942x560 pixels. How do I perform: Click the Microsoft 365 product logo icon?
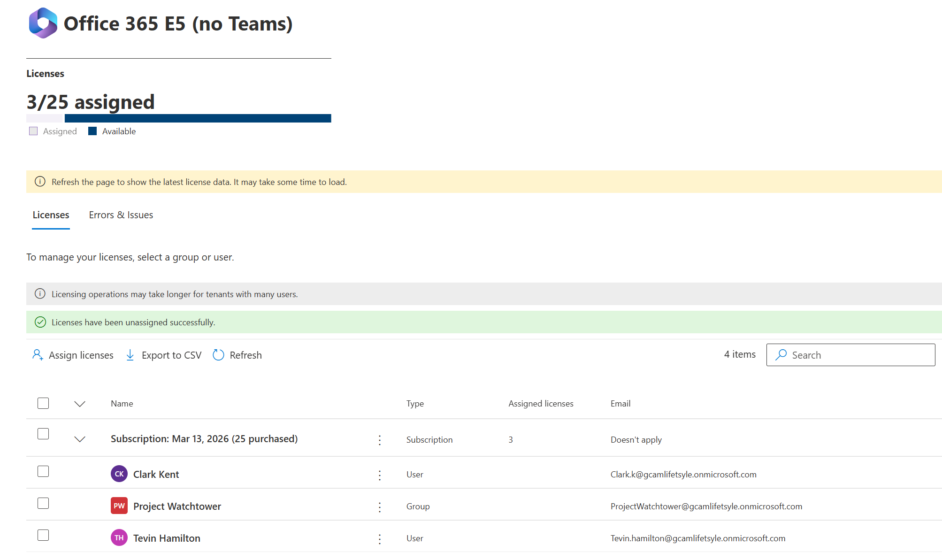point(43,23)
